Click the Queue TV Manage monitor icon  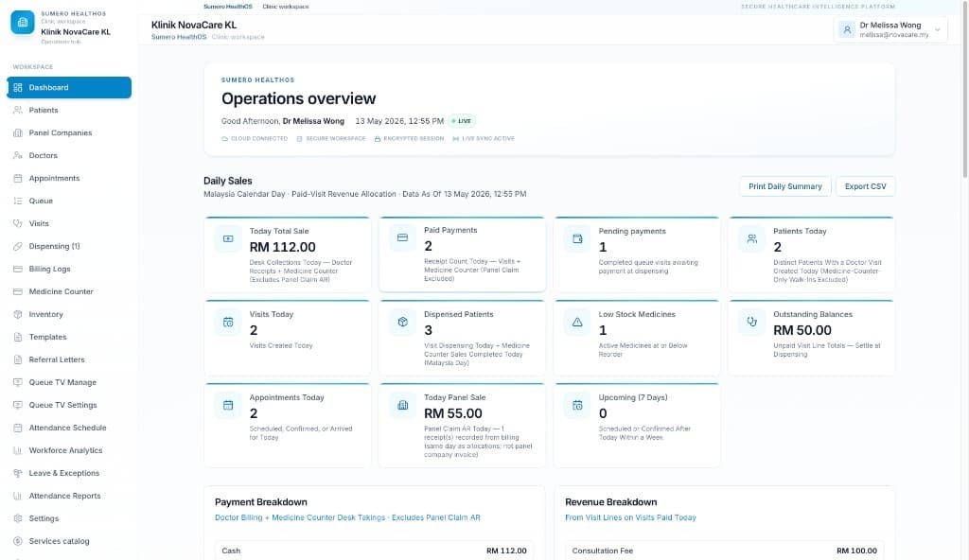coord(18,382)
